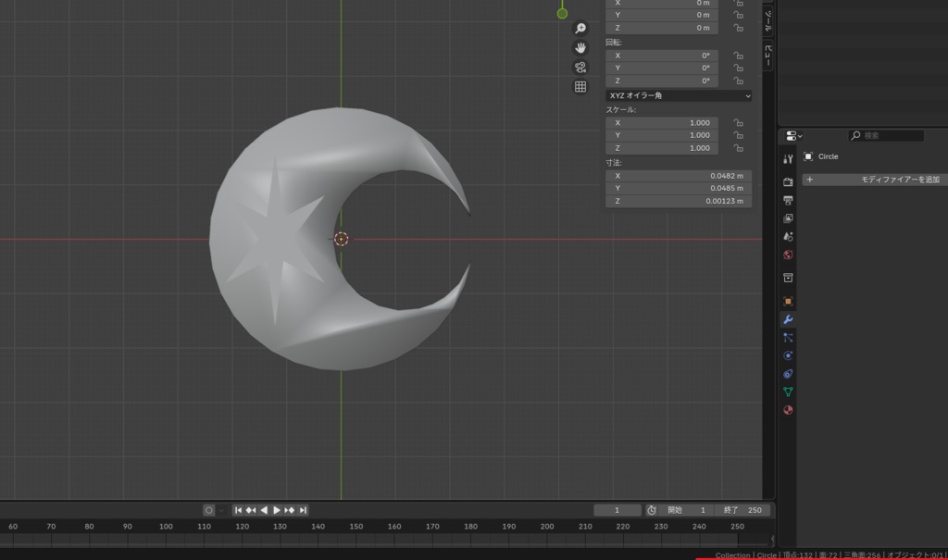
Task: Click the 開始 start frame field
Action: pyautogui.click(x=688, y=510)
